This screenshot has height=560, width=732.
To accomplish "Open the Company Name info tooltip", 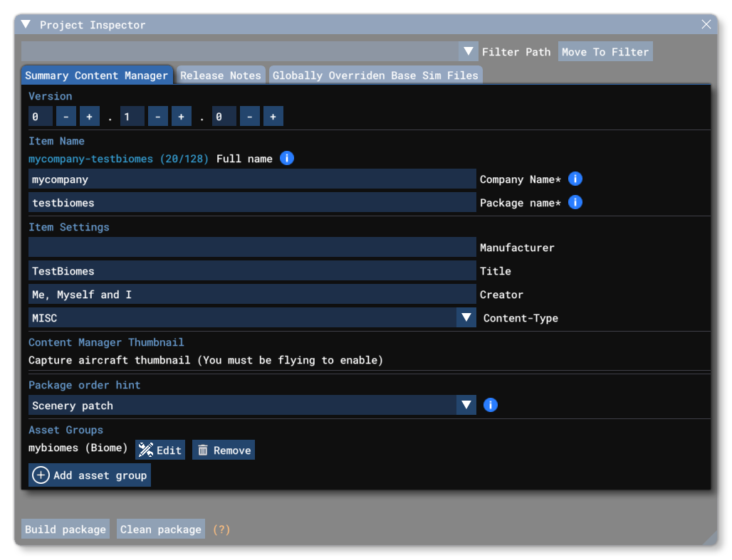I will [x=575, y=179].
